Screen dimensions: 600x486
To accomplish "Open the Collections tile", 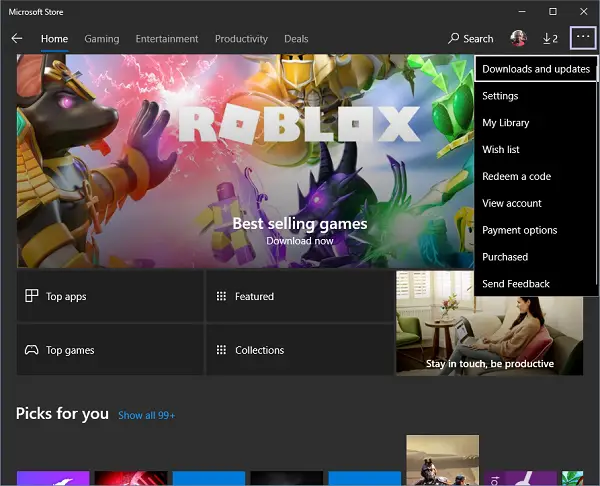I will coord(300,350).
